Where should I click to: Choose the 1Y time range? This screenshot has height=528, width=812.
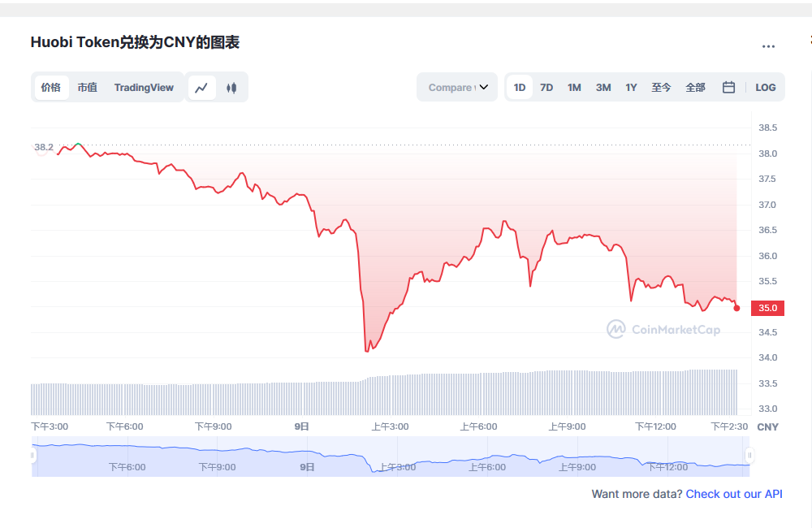coord(631,88)
